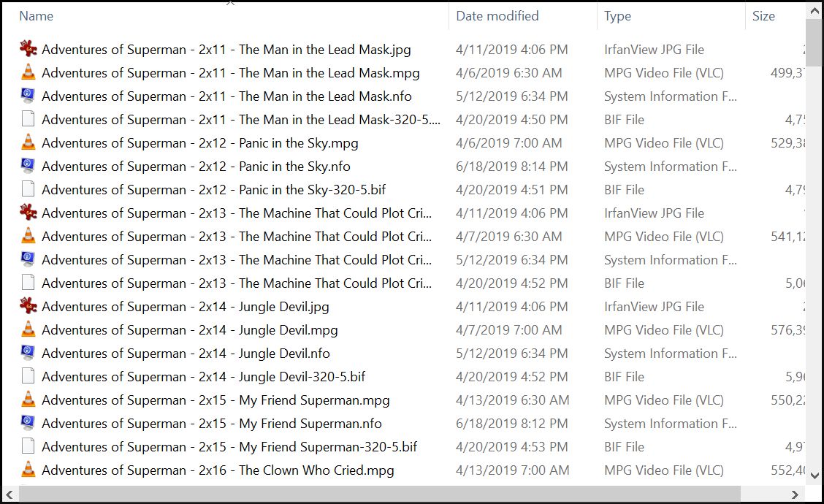The height and width of the screenshot is (504, 824).
Task: Select file name '2x12 - Panic in the Sky.mpg'
Action: pyautogui.click(x=200, y=143)
